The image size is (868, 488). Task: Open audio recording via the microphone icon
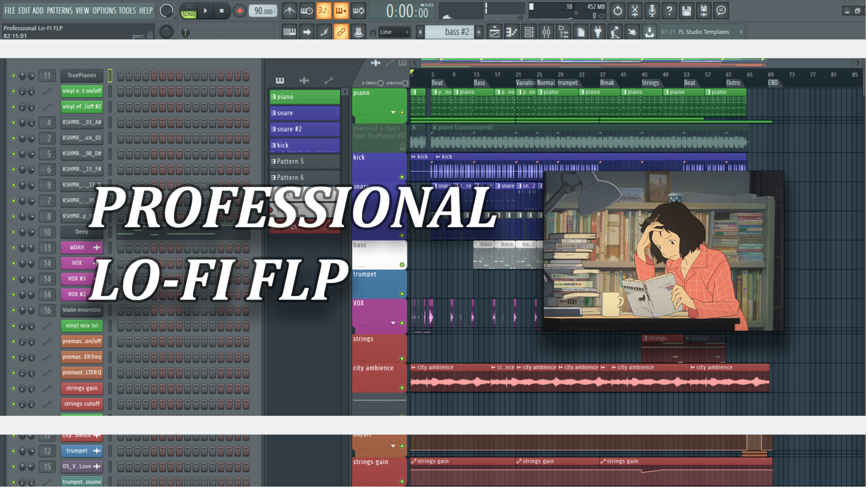651,10
